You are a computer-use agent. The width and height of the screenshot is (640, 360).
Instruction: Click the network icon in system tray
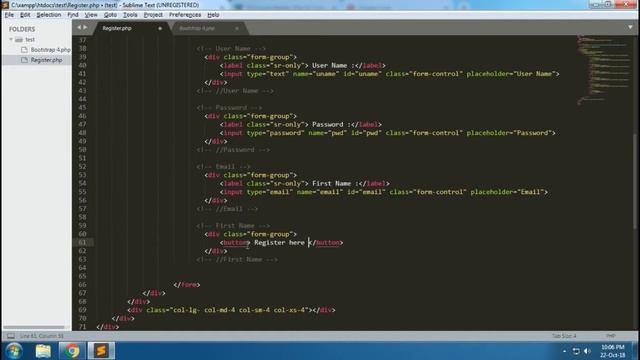(x=576, y=351)
